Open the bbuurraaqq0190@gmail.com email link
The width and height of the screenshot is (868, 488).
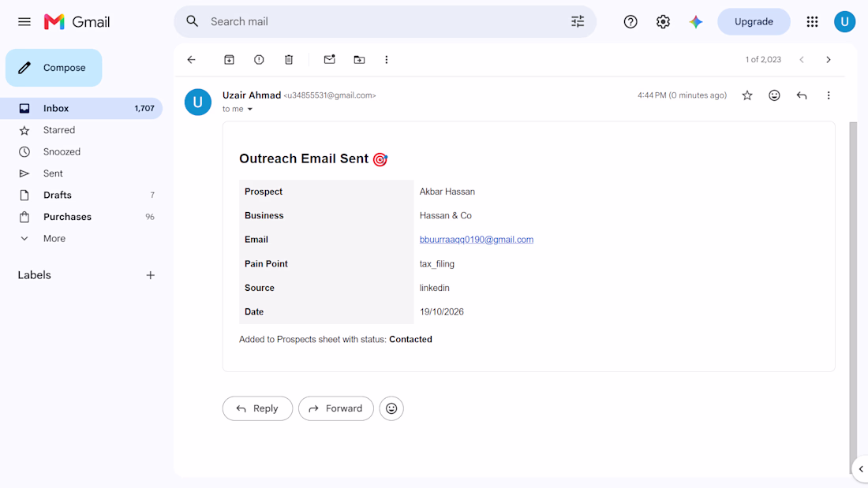click(477, 240)
